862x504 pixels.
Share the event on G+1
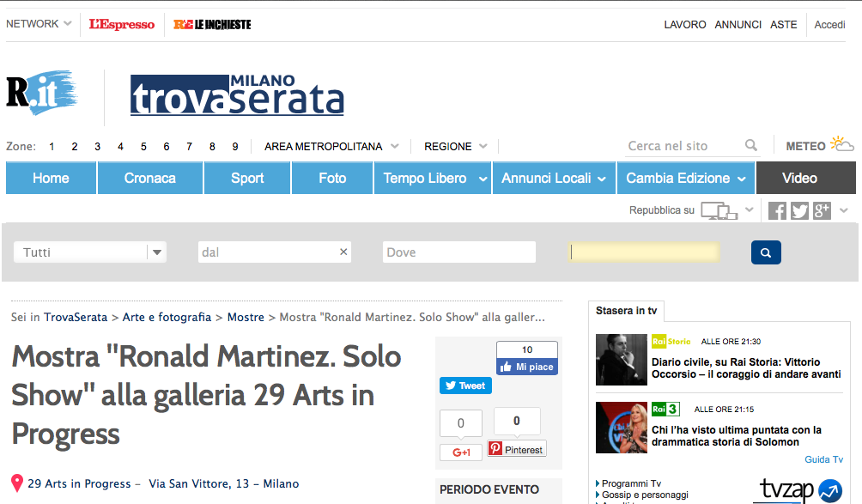pyautogui.click(x=461, y=452)
